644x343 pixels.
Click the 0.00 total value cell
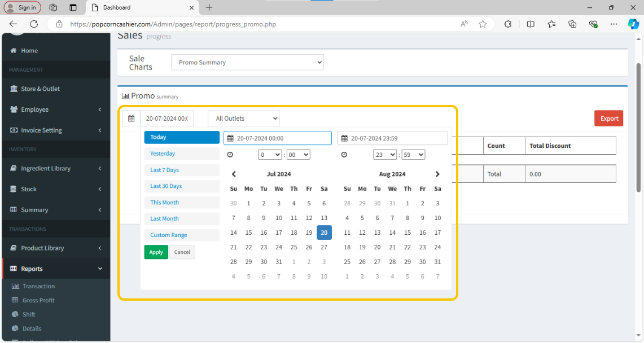[x=571, y=174]
